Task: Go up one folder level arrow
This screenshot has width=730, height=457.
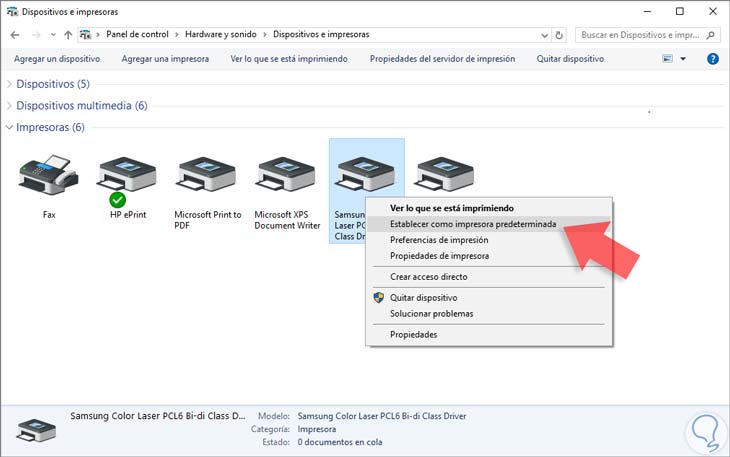Action: 68,35
